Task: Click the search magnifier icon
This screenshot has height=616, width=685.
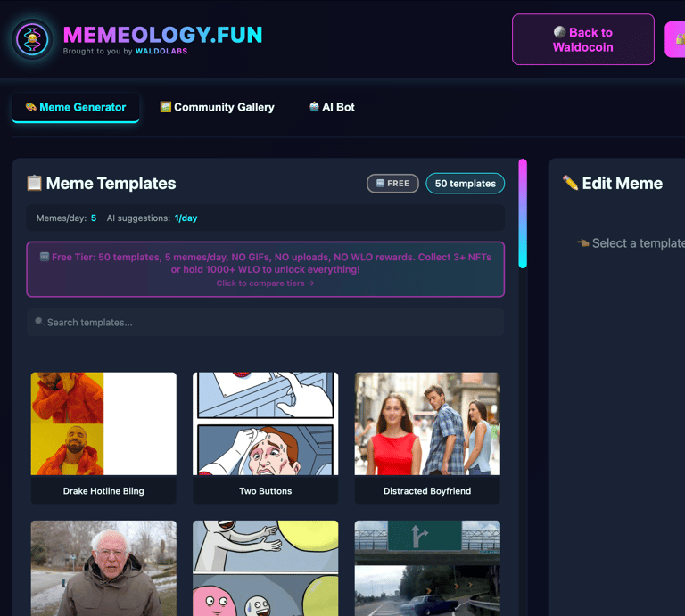Action: (x=39, y=322)
